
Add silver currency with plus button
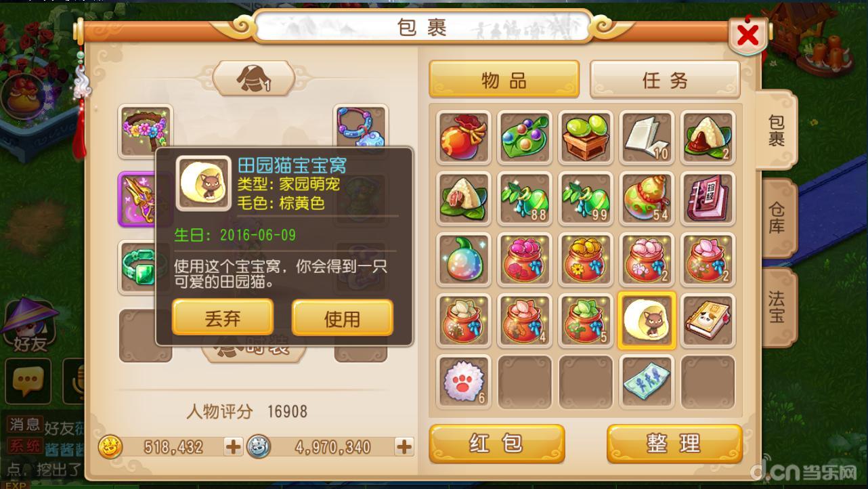point(404,446)
